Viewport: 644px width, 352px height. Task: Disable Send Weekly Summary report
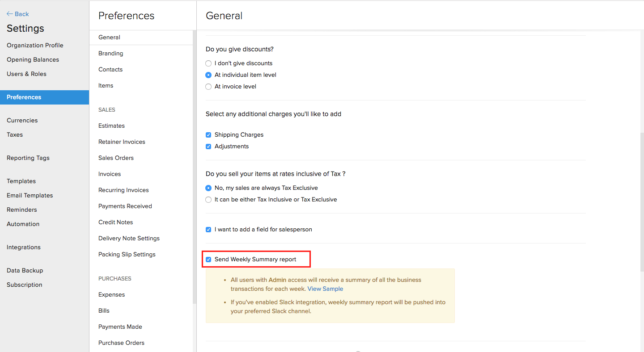pyautogui.click(x=208, y=260)
